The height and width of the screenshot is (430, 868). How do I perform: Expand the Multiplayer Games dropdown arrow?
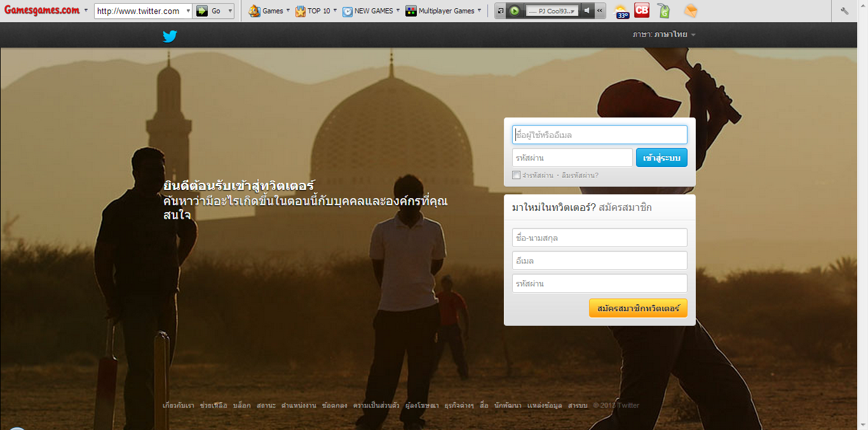coord(479,11)
